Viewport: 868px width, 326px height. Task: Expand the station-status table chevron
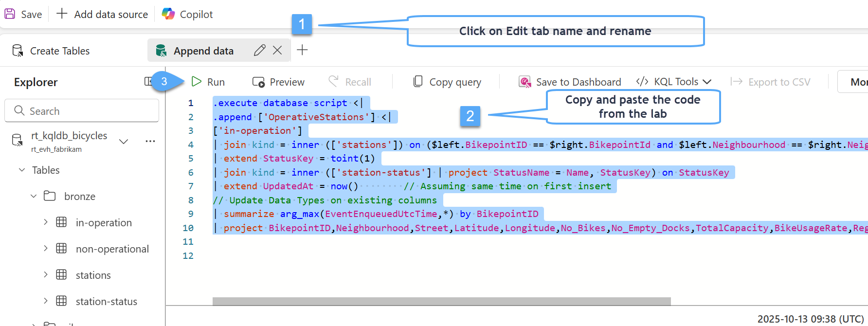tap(46, 301)
